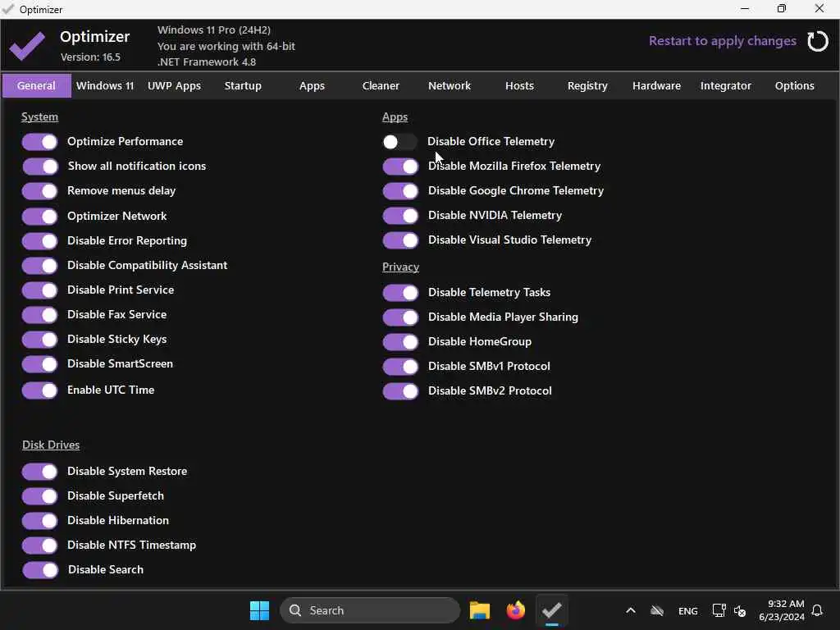This screenshot has height=630, width=840.
Task: Click the .NET Framework 4.8 text
Action: (207, 62)
